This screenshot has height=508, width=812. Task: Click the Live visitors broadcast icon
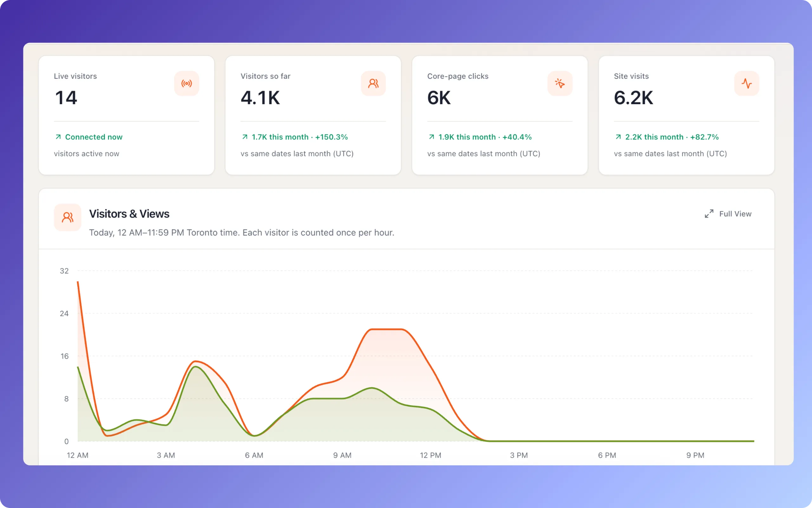coord(187,83)
